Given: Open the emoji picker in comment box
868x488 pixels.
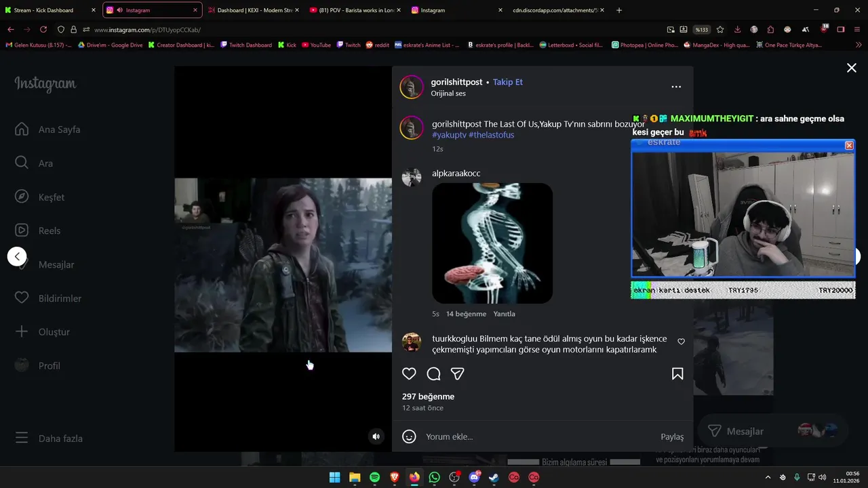Looking at the screenshot, I should 409,436.
